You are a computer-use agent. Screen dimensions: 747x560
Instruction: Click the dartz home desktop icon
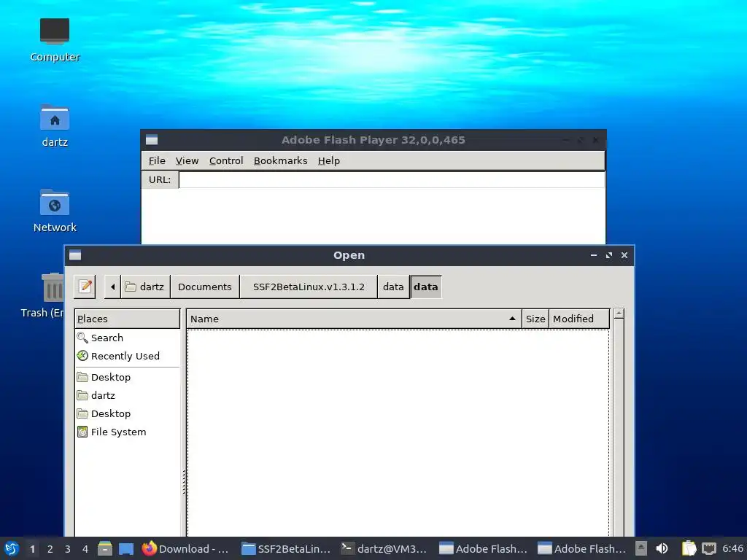(x=55, y=125)
